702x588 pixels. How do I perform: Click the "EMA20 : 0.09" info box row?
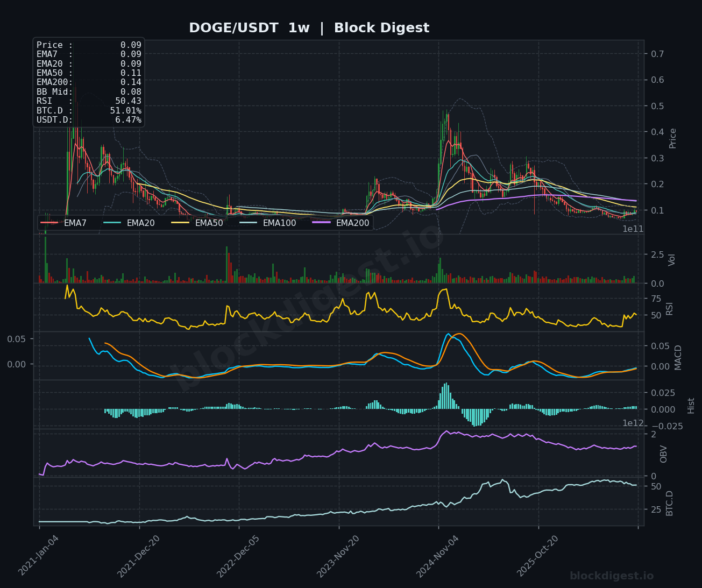coord(89,64)
